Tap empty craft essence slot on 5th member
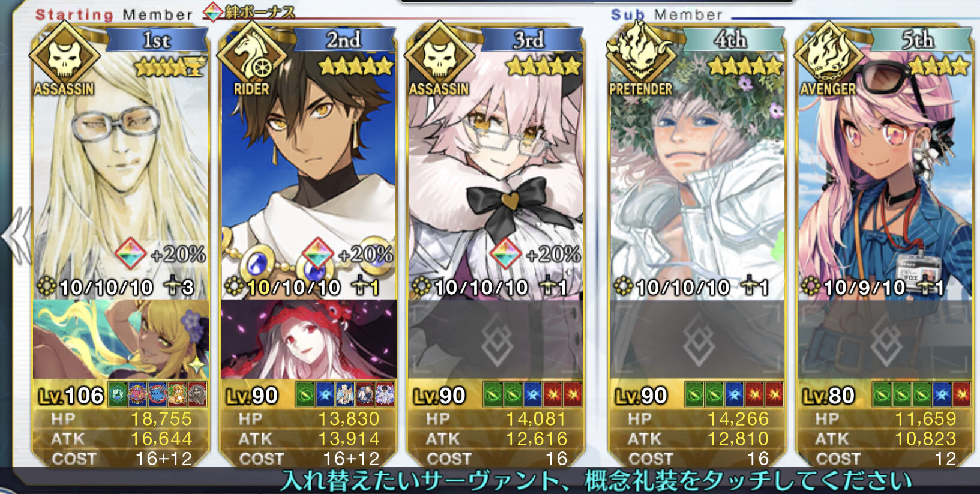 885,339
